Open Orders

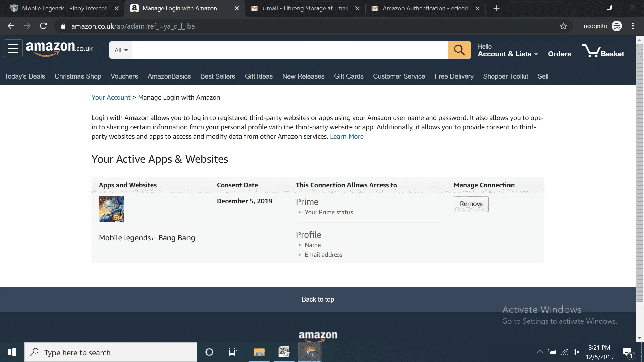coord(559,54)
